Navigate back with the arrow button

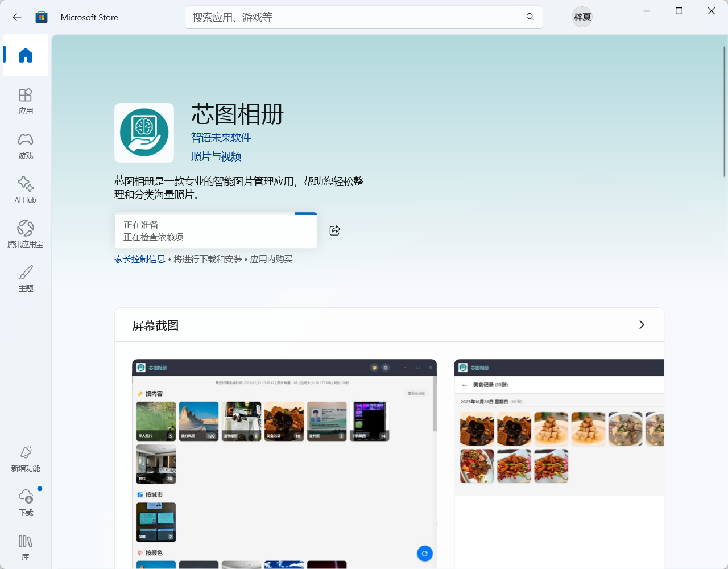16,17
